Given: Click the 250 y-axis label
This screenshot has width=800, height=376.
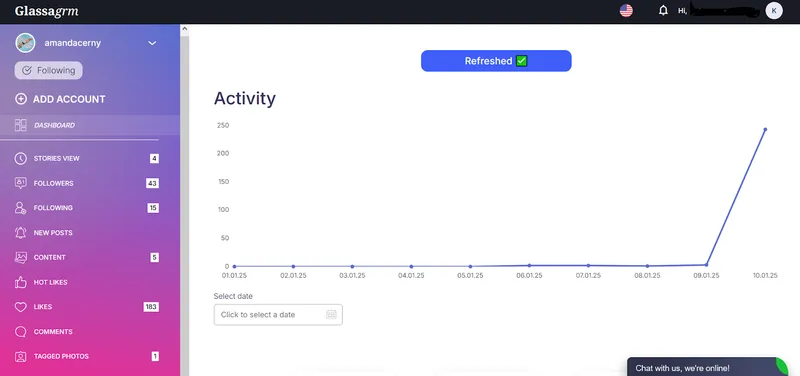Looking at the screenshot, I should (x=223, y=125).
